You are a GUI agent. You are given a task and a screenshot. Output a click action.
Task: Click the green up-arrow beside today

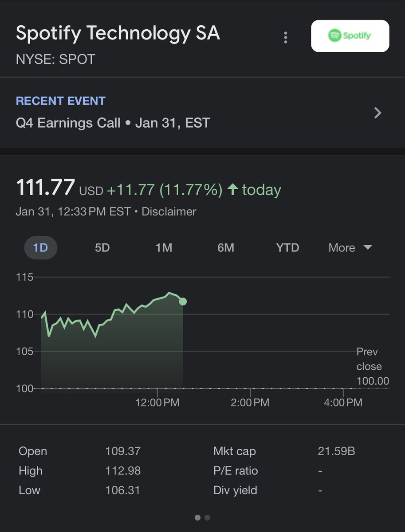click(x=233, y=190)
